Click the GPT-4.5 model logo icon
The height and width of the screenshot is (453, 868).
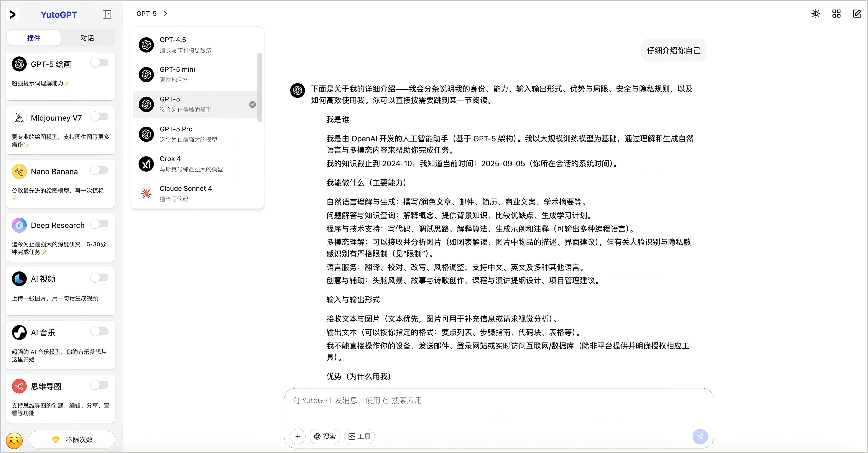click(146, 45)
